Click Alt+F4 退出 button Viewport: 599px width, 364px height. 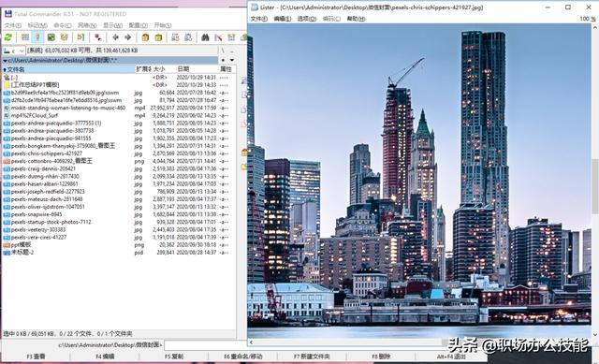pos(451,357)
